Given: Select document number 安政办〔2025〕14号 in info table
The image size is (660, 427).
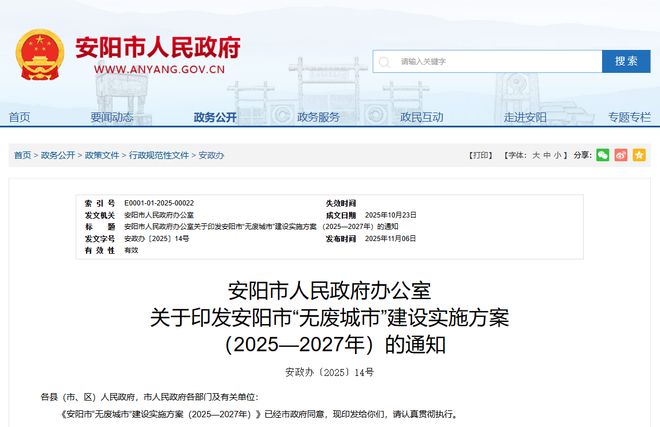Looking at the screenshot, I should tap(157, 238).
